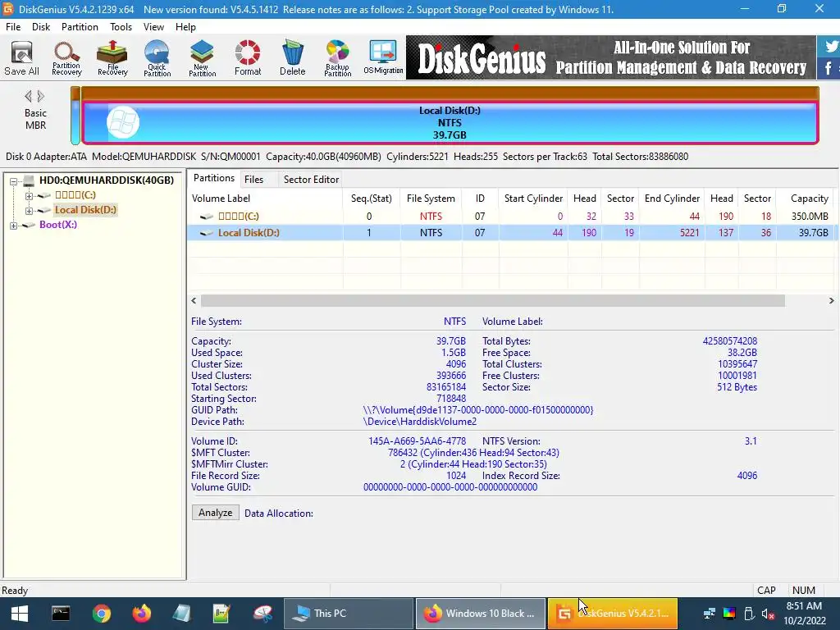This screenshot has width=840, height=630.
Task: Expand the (C:) partition tree node
Action: [29, 196]
